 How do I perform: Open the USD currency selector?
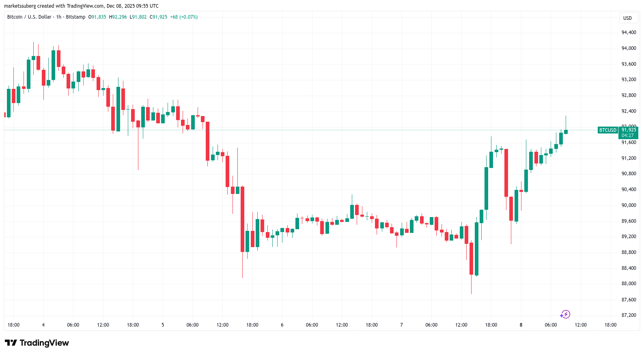point(627,18)
